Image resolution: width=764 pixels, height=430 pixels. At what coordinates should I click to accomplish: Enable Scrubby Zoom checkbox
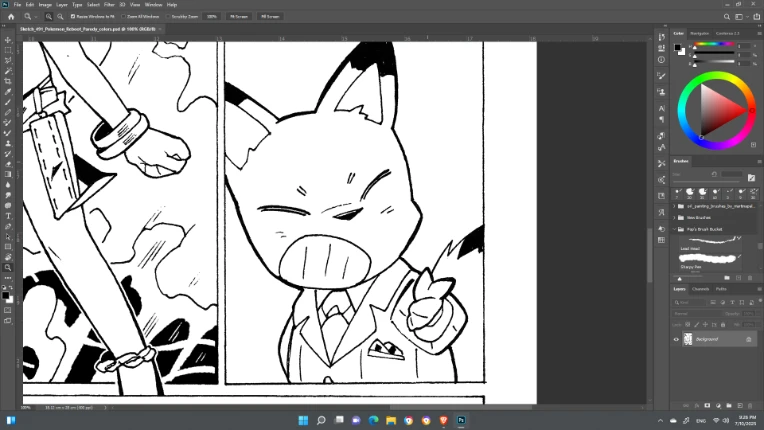pyautogui.click(x=168, y=17)
